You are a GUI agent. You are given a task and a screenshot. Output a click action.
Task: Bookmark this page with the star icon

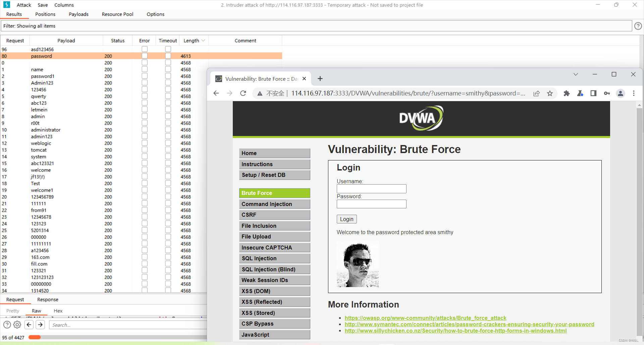coord(550,93)
